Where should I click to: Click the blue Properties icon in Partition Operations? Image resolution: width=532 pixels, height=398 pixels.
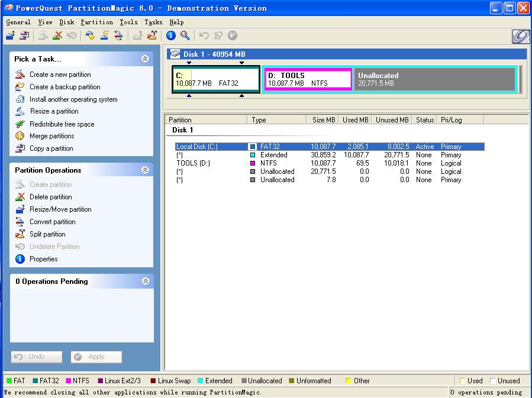(x=20, y=259)
